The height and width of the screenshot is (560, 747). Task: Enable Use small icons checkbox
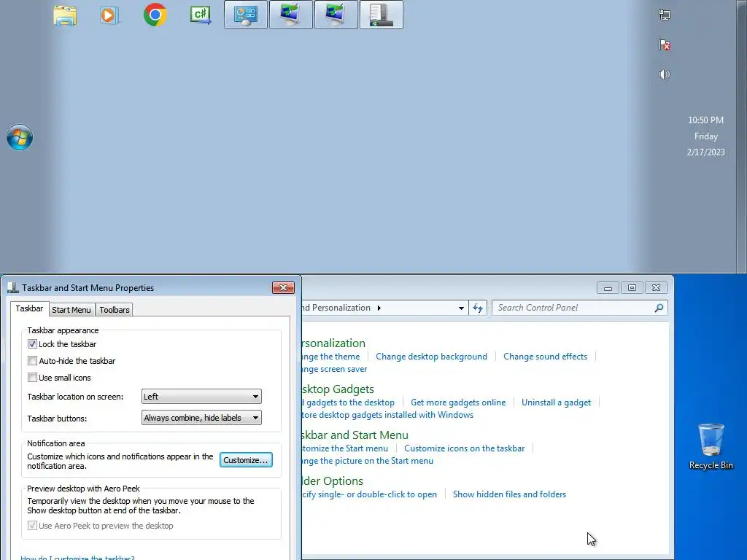point(32,377)
